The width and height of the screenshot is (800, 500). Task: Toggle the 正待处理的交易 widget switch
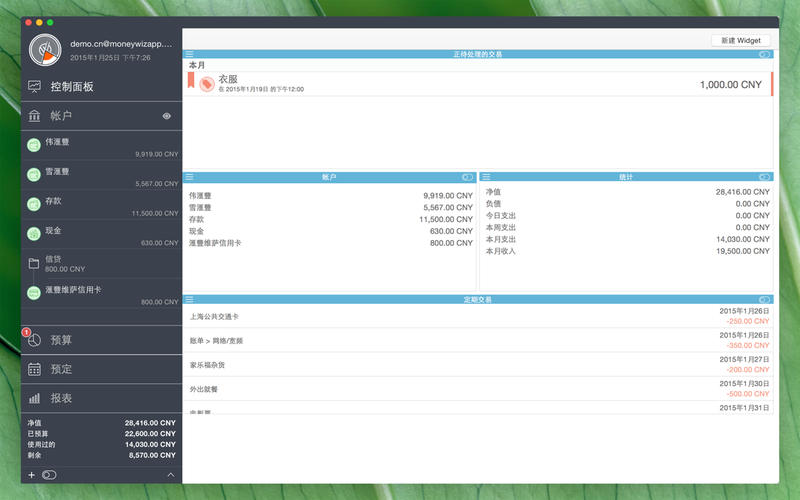pyautogui.click(x=765, y=53)
